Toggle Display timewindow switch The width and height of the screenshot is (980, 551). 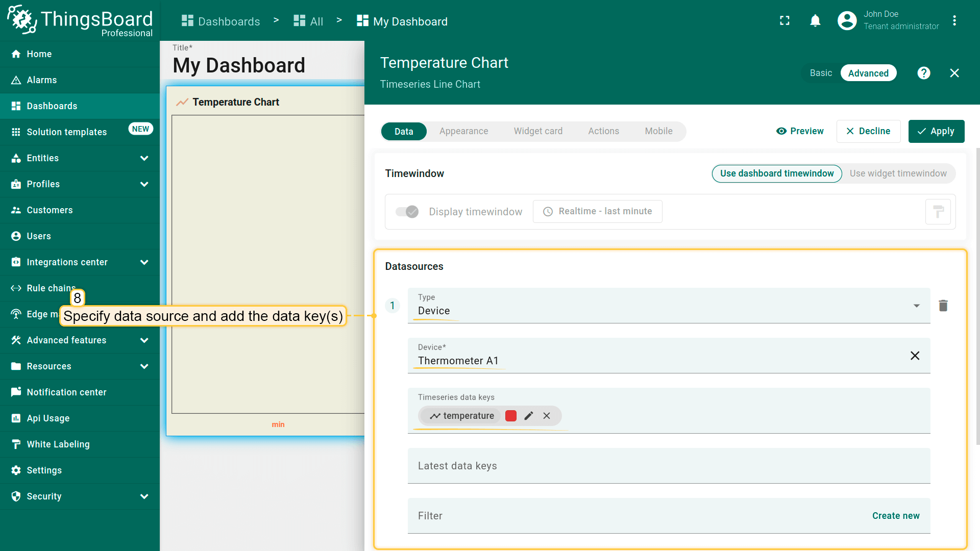[407, 212]
